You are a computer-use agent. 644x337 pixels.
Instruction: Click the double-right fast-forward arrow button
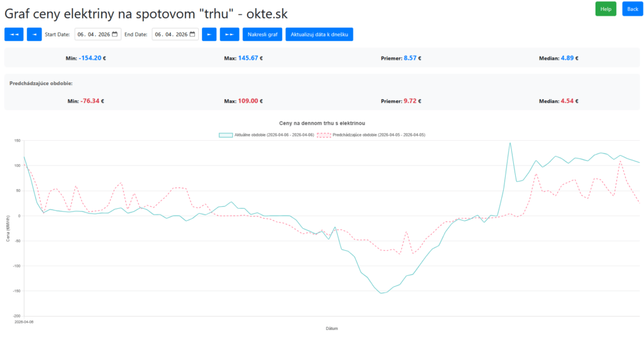tap(230, 35)
